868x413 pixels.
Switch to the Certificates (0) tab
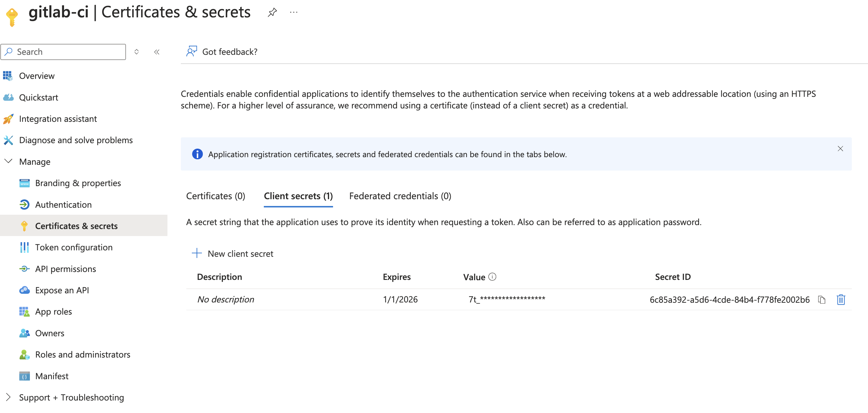click(x=216, y=196)
